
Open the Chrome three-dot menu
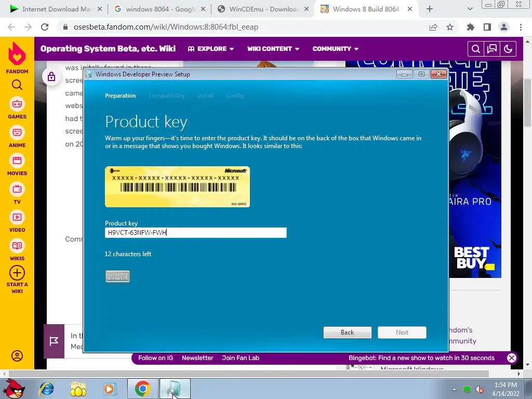click(x=521, y=27)
